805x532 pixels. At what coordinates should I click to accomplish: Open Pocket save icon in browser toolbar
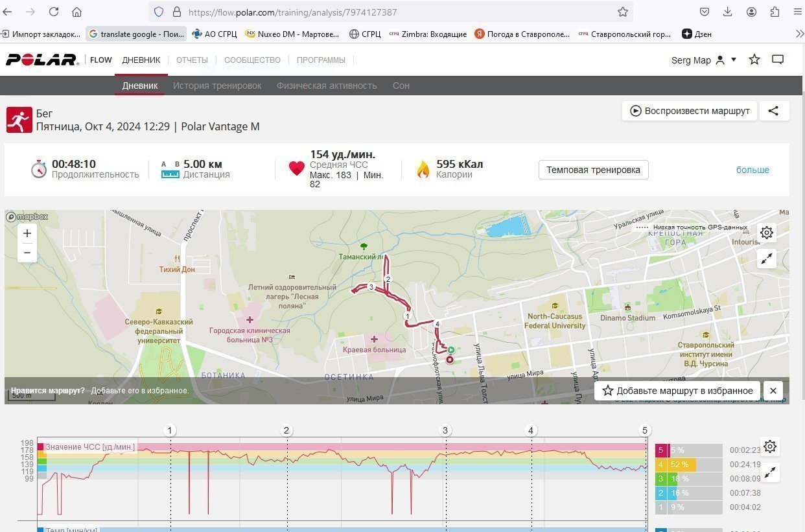tap(705, 12)
